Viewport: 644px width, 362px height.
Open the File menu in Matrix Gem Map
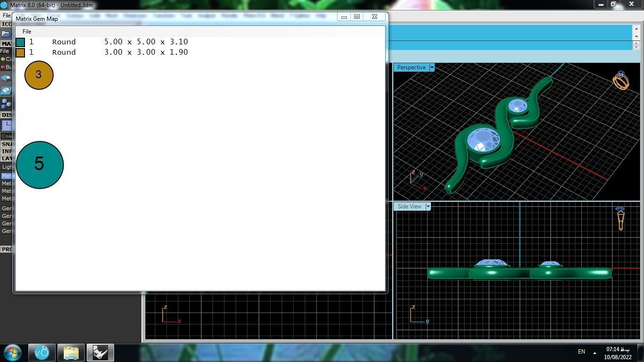(27, 31)
